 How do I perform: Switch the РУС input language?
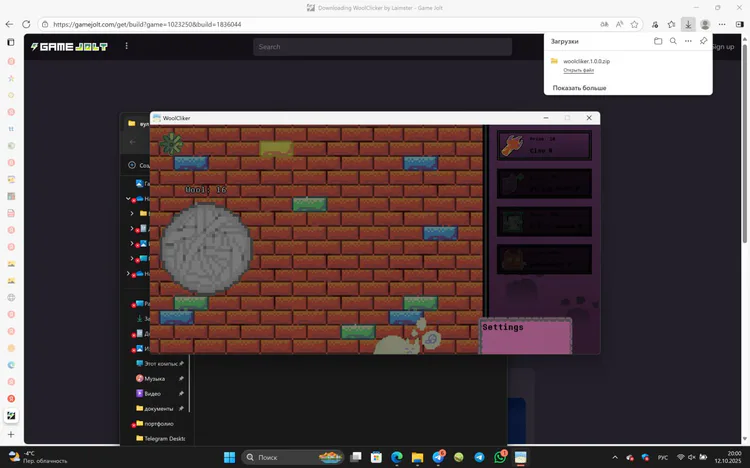point(662,457)
